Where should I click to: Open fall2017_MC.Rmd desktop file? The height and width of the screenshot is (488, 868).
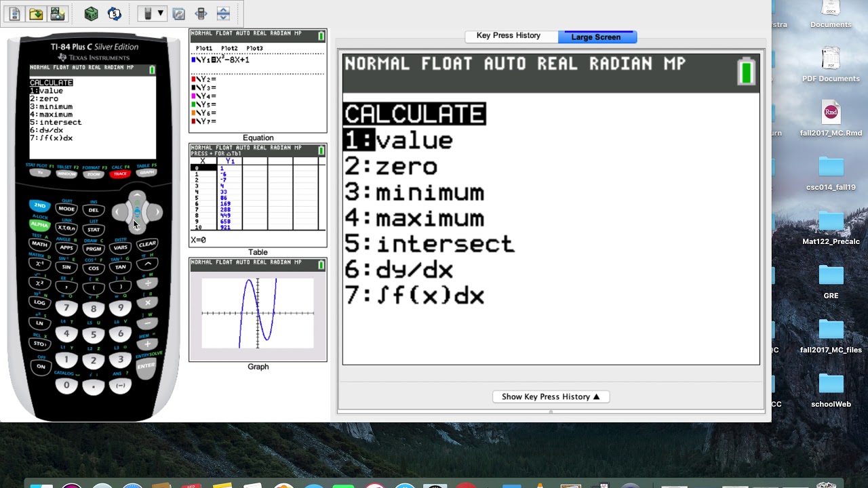pos(831,119)
